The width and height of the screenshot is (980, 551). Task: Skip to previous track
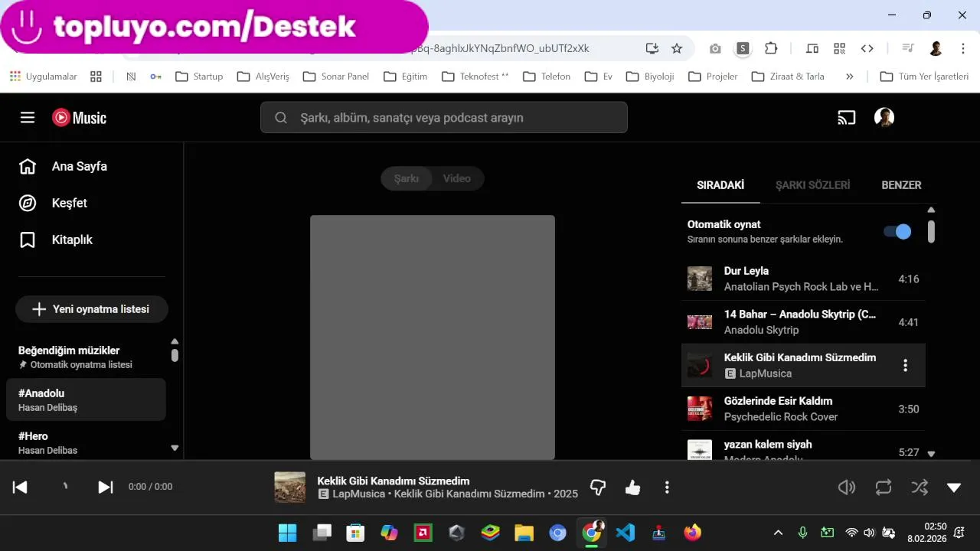(20, 487)
